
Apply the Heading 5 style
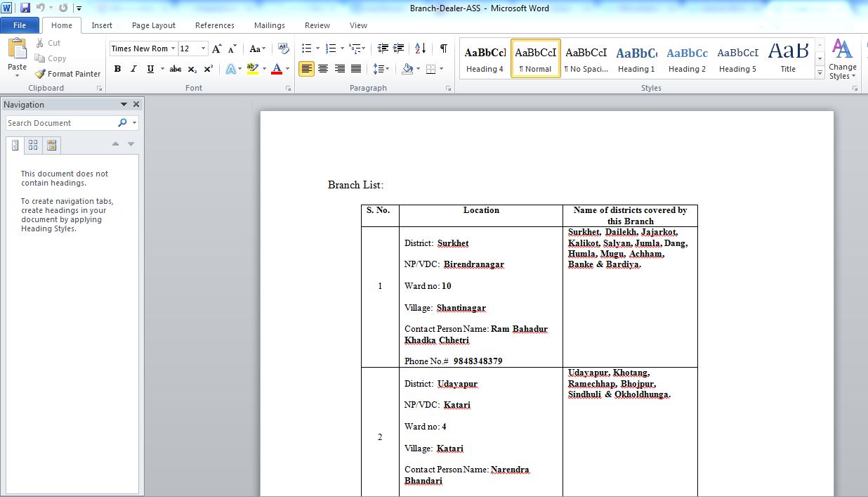pyautogui.click(x=737, y=58)
